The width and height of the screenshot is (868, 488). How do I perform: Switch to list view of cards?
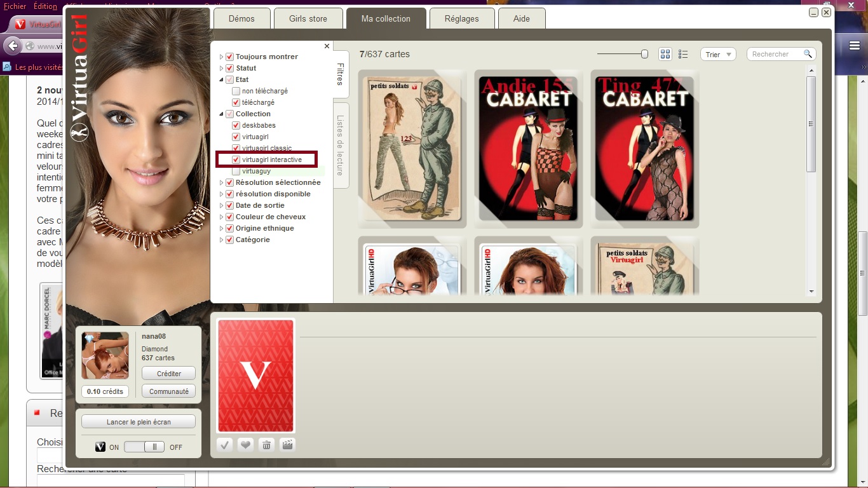pos(683,54)
